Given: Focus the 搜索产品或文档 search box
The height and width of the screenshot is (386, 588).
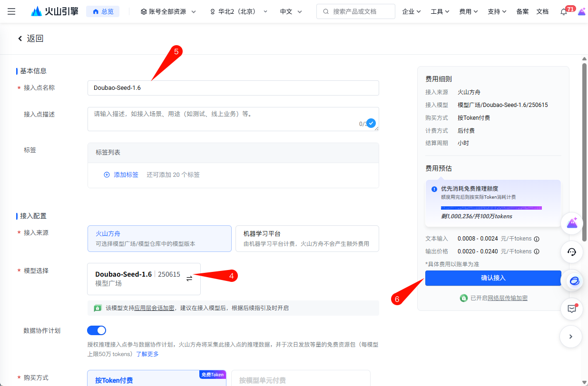Looking at the screenshot, I should click(x=356, y=11).
